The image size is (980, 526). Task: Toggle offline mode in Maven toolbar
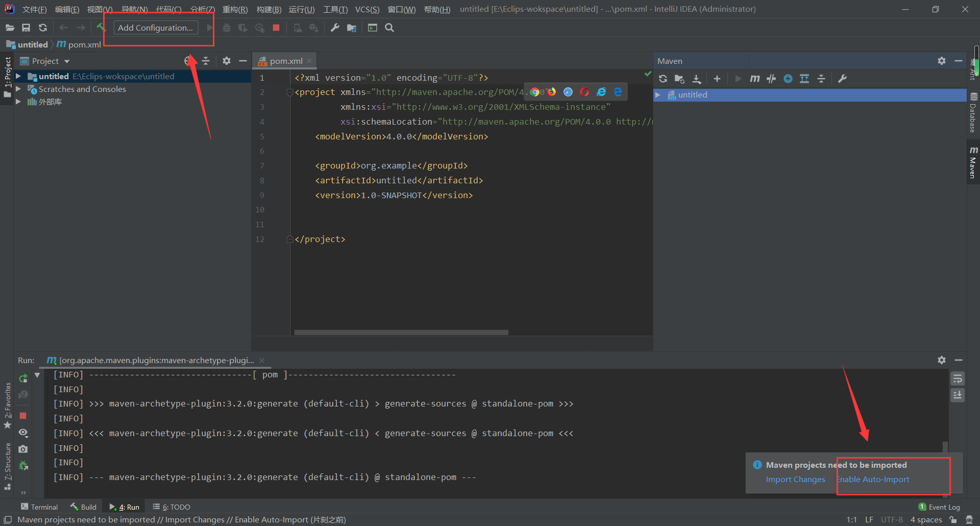point(771,79)
